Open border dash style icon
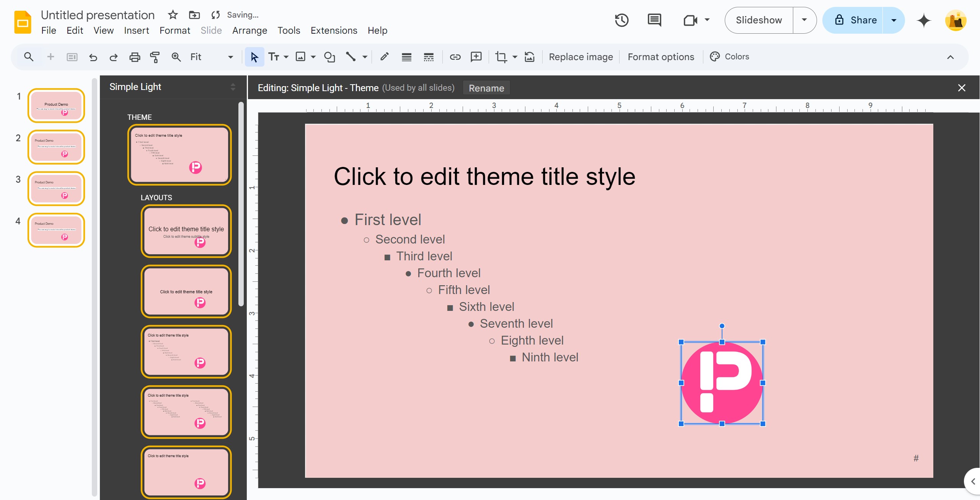The width and height of the screenshot is (980, 500). (429, 57)
